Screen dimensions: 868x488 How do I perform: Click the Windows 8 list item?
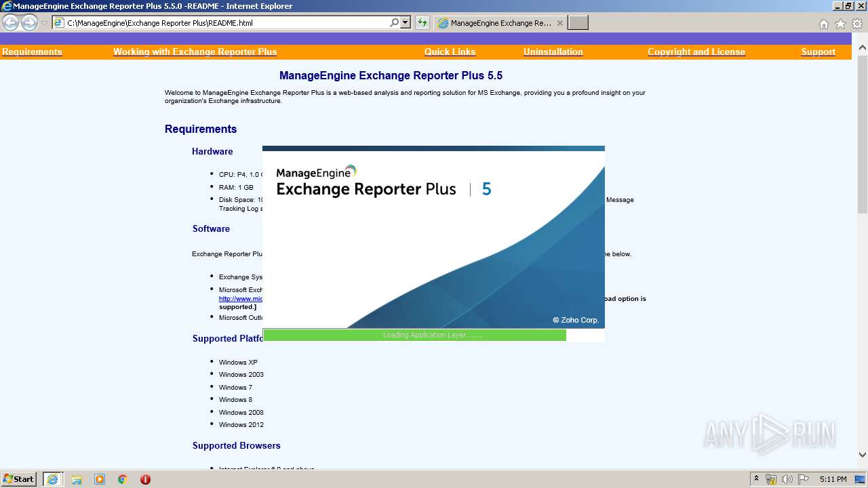click(235, 399)
